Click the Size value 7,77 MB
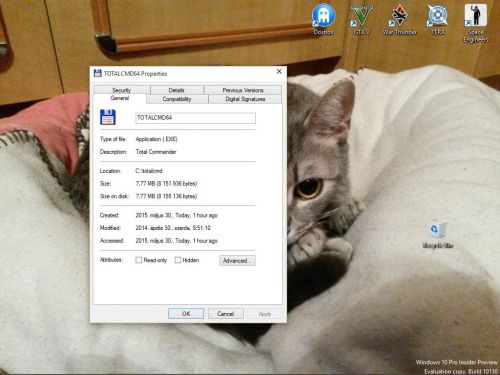The image size is (500, 375). click(166, 183)
